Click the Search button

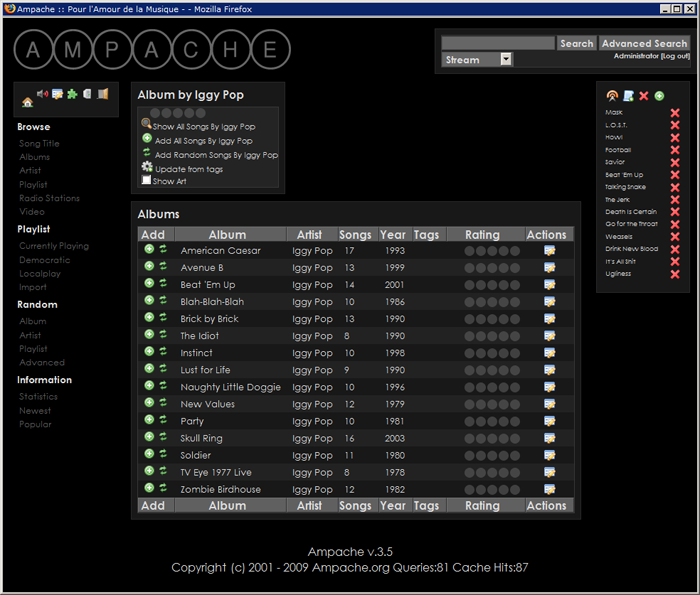click(577, 43)
